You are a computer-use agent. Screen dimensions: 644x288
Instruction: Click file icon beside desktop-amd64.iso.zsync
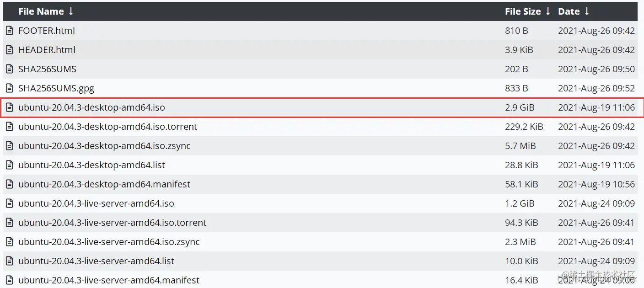click(x=9, y=146)
